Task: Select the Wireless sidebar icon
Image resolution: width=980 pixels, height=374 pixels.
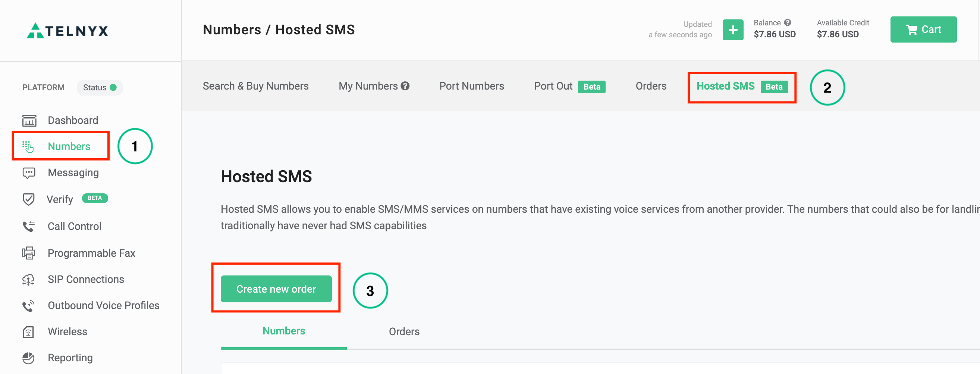Action: tap(29, 331)
